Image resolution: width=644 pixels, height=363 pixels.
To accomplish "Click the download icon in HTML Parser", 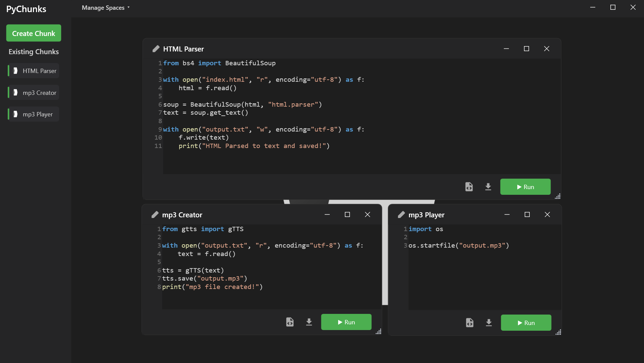I will coord(488,187).
